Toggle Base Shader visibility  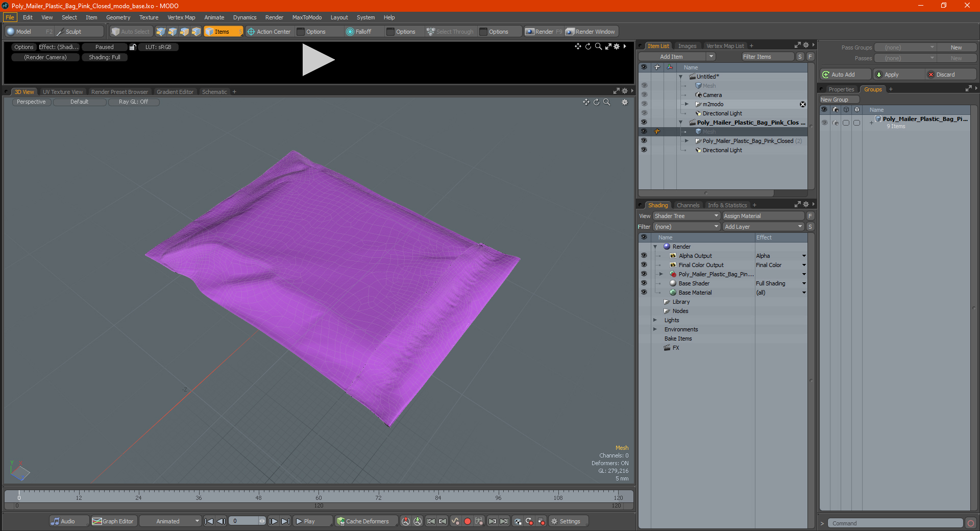pyautogui.click(x=644, y=283)
